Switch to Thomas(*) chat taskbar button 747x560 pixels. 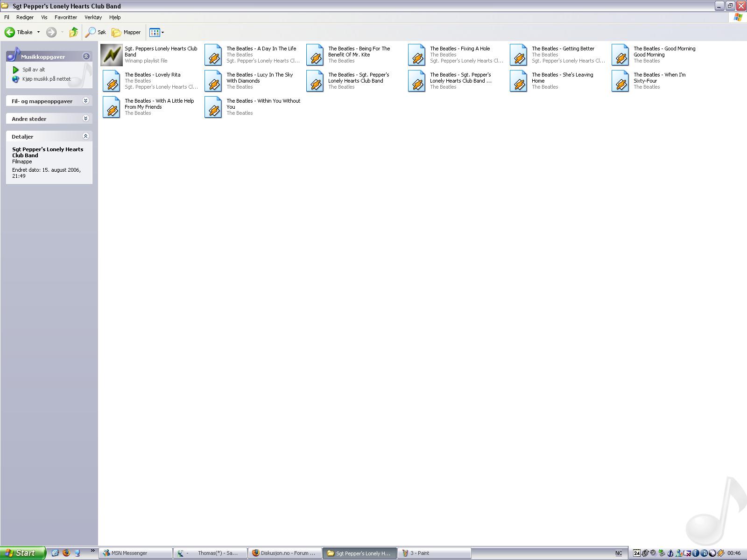pos(210,553)
